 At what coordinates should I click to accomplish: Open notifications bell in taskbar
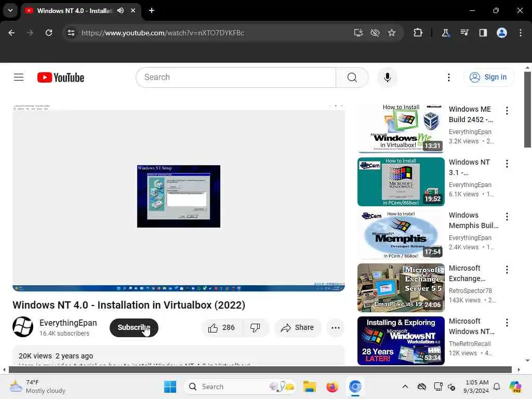pyautogui.click(x=497, y=387)
